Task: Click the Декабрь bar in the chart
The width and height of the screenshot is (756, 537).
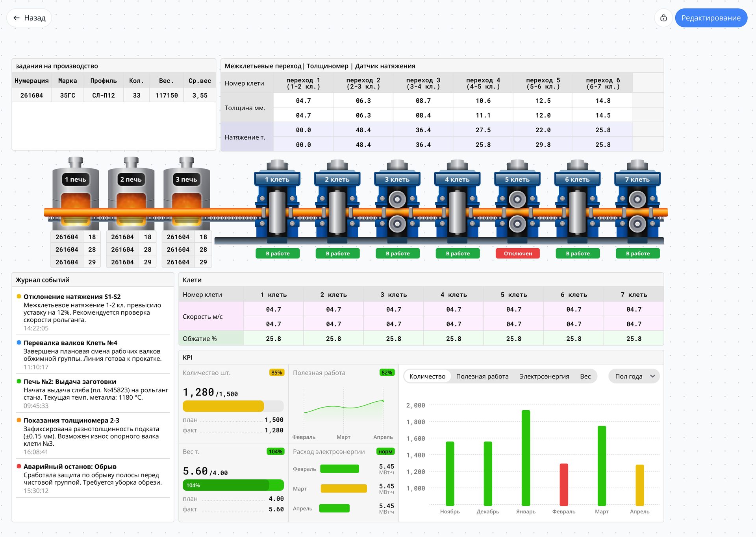Action: pyautogui.click(x=488, y=473)
